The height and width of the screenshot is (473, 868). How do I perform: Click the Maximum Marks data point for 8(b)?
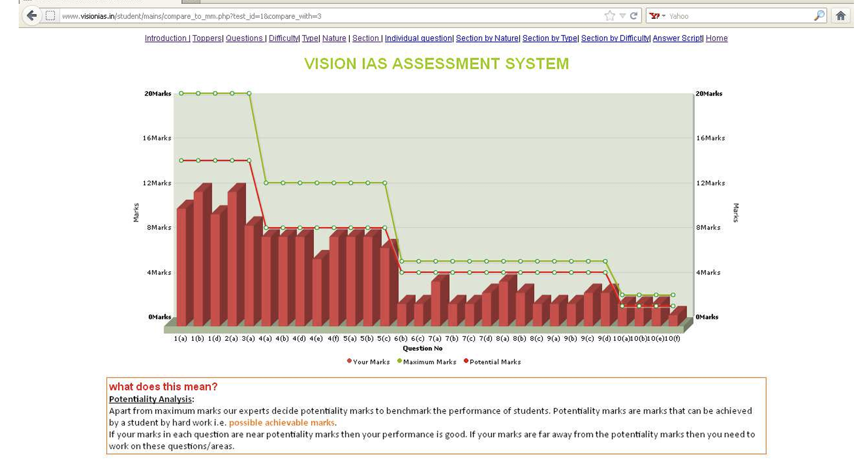click(521, 261)
